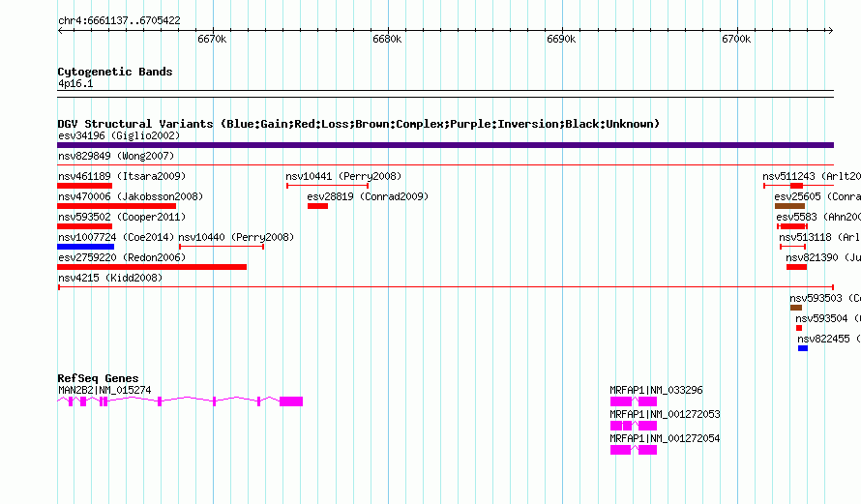Click the MAN2B2 large terminal exon block
Screen dimensions: 861x504
tap(291, 401)
